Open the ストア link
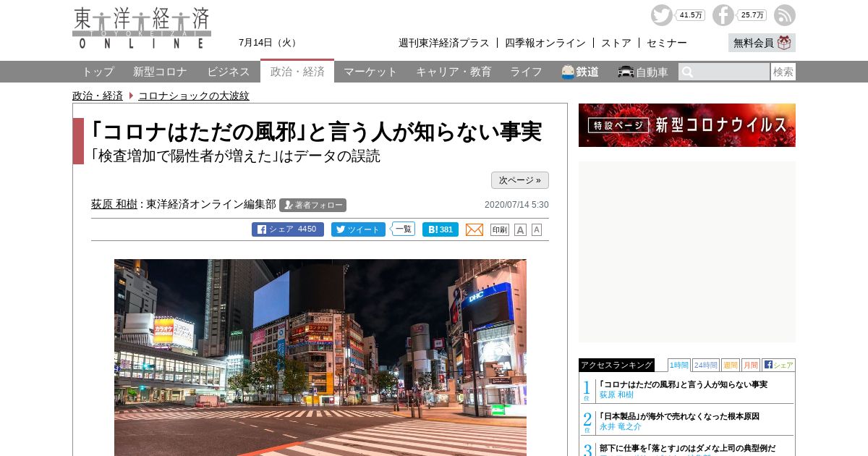The height and width of the screenshot is (456, 868). 616,43
